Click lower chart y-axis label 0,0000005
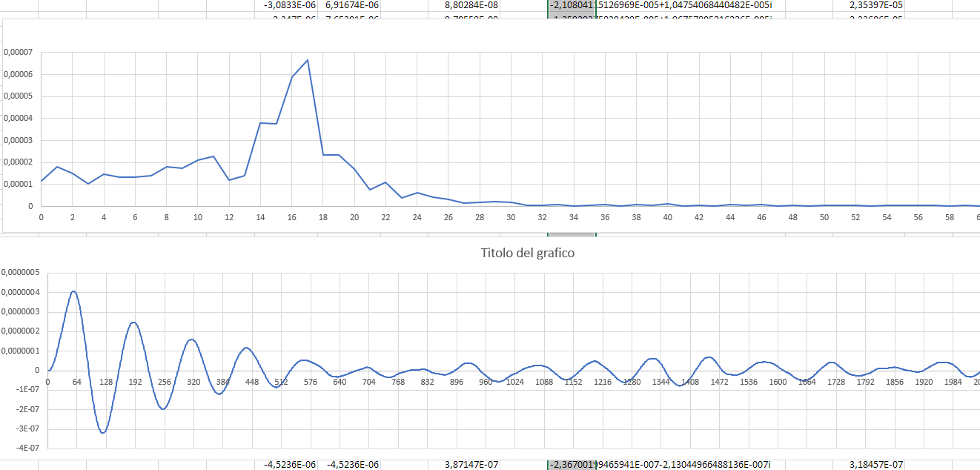This screenshot has width=980, height=470. (20, 272)
